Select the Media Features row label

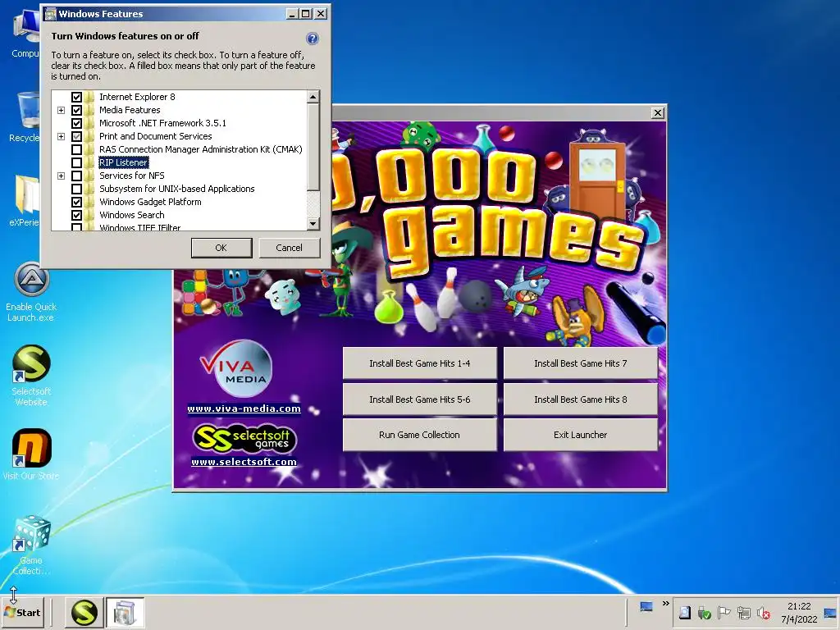130,111
